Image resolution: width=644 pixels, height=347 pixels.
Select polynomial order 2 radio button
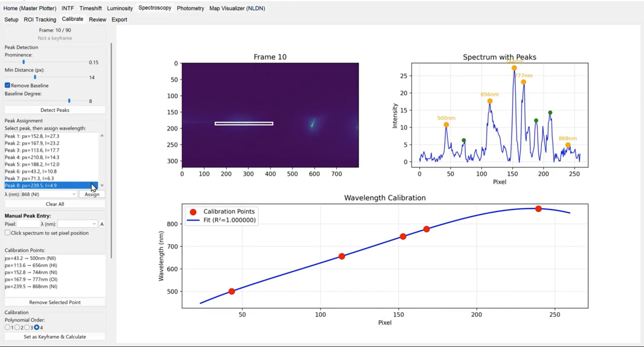pyautogui.click(x=17, y=327)
